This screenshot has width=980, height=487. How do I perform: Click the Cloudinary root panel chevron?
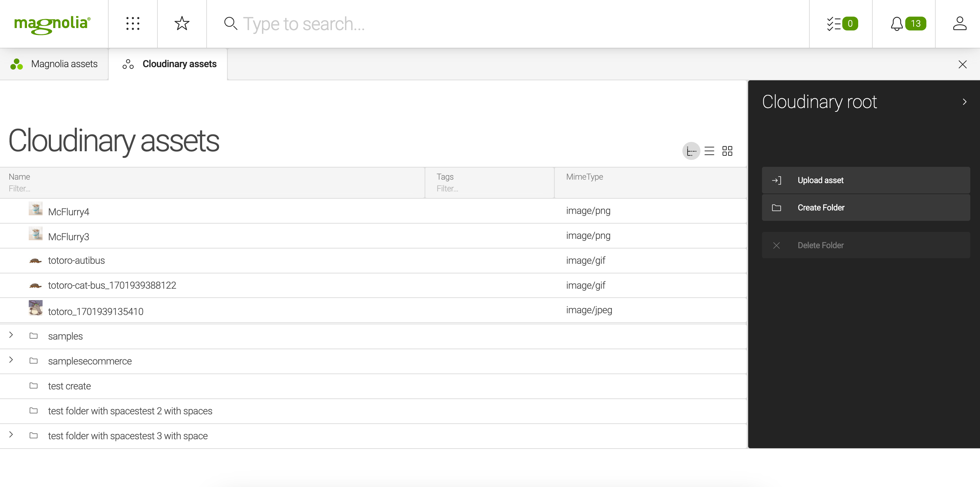[964, 102]
